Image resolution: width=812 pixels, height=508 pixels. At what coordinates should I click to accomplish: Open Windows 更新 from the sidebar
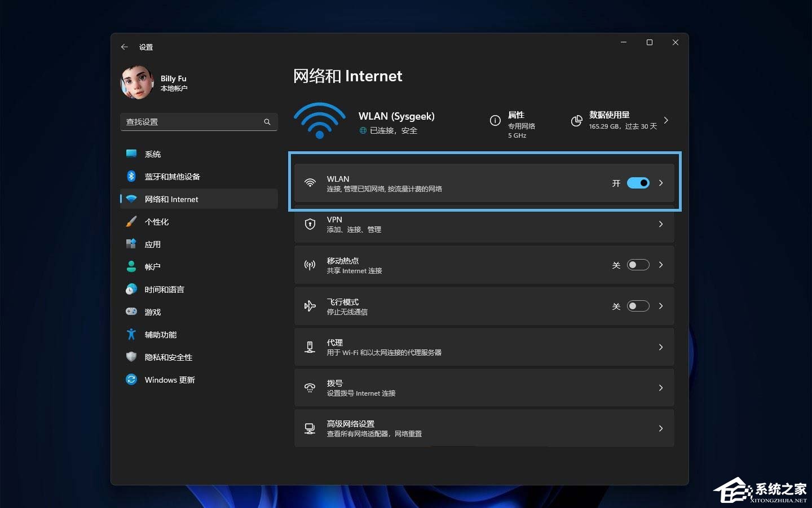tap(168, 379)
